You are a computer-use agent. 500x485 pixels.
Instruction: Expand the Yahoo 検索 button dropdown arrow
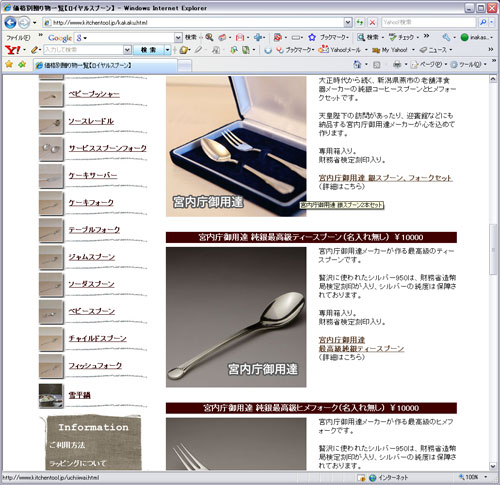167,50
